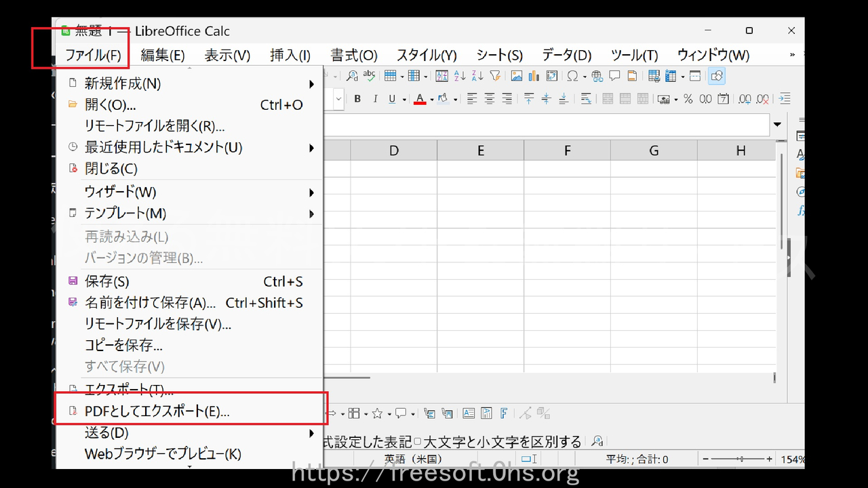This screenshot has width=868, height=488.
Task: Format cell as percent
Action: coord(688,98)
